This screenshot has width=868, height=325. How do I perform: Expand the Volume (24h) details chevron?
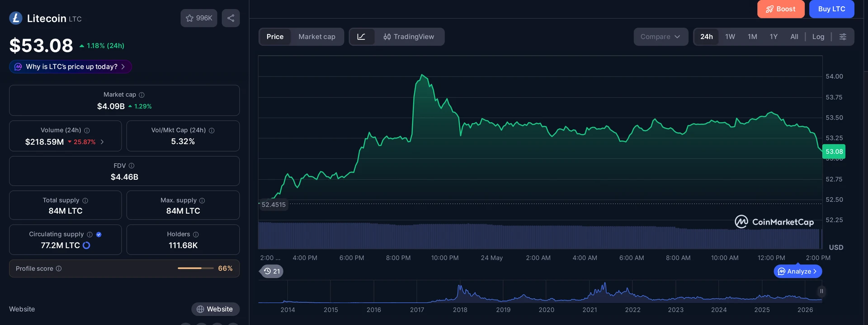(x=102, y=142)
